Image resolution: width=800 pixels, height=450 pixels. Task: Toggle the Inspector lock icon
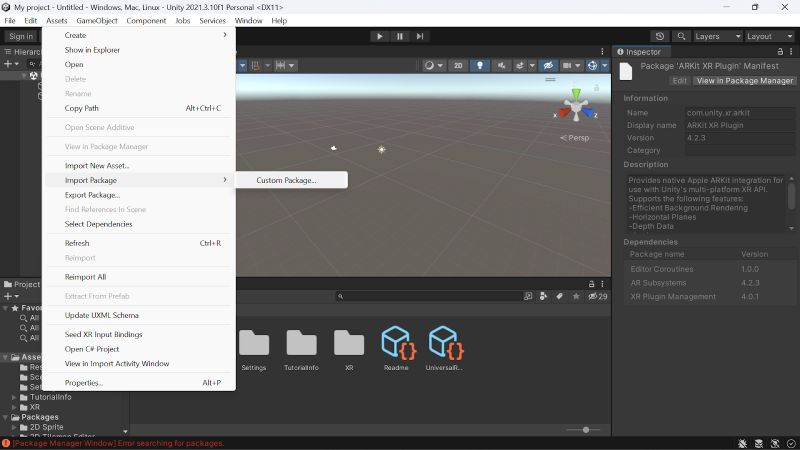[x=780, y=52]
